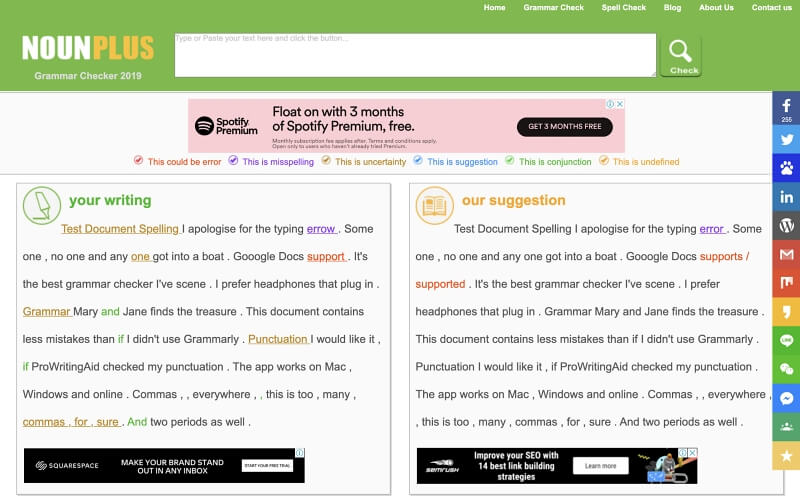Close the Semrush SEO ad
The width and height of the screenshot is (800, 503).
pos(692,452)
